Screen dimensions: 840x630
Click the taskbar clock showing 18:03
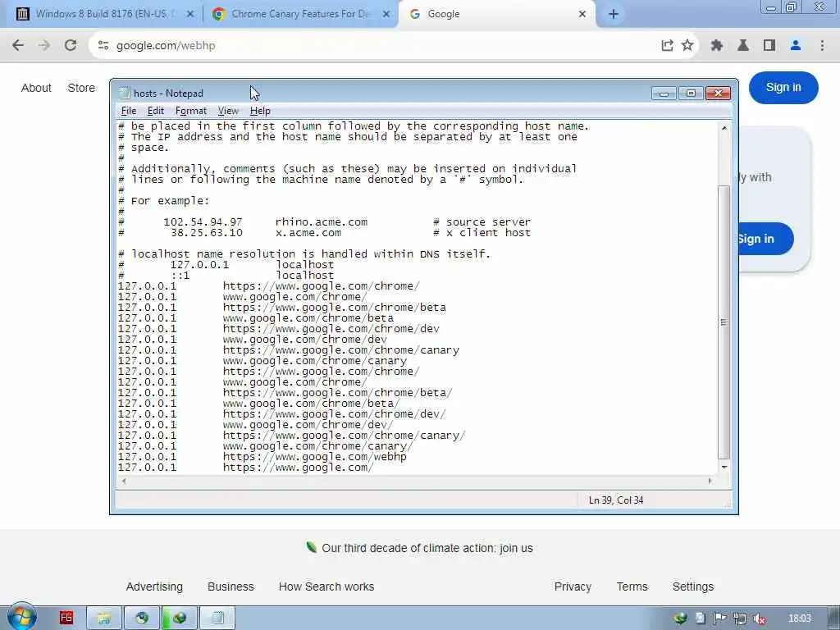[x=799, y=619]
